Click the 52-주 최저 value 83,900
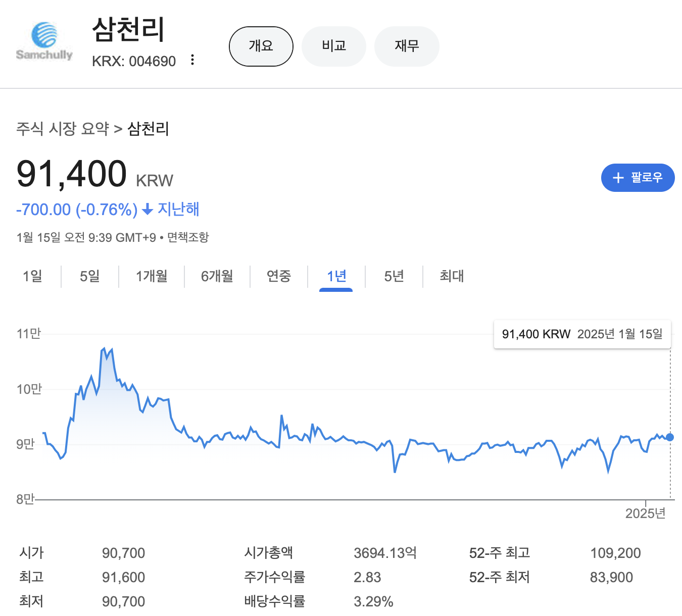 (612, 578)
